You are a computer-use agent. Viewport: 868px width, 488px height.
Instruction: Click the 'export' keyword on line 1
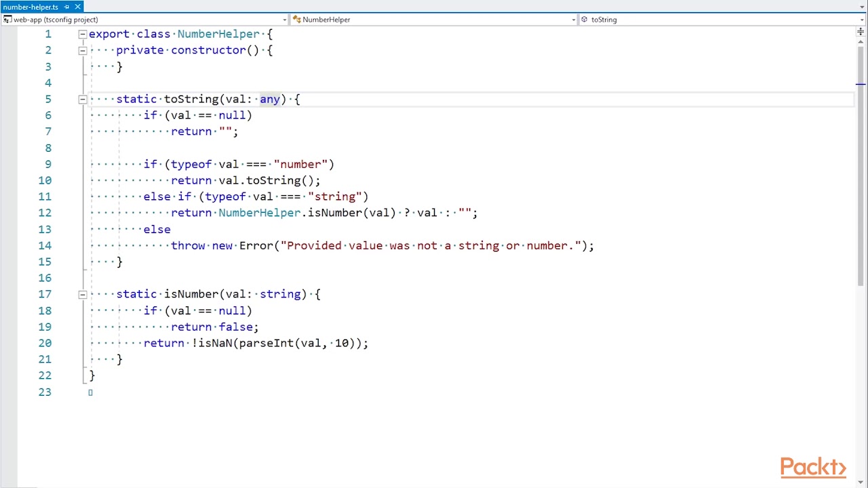(x=109, y=34)
